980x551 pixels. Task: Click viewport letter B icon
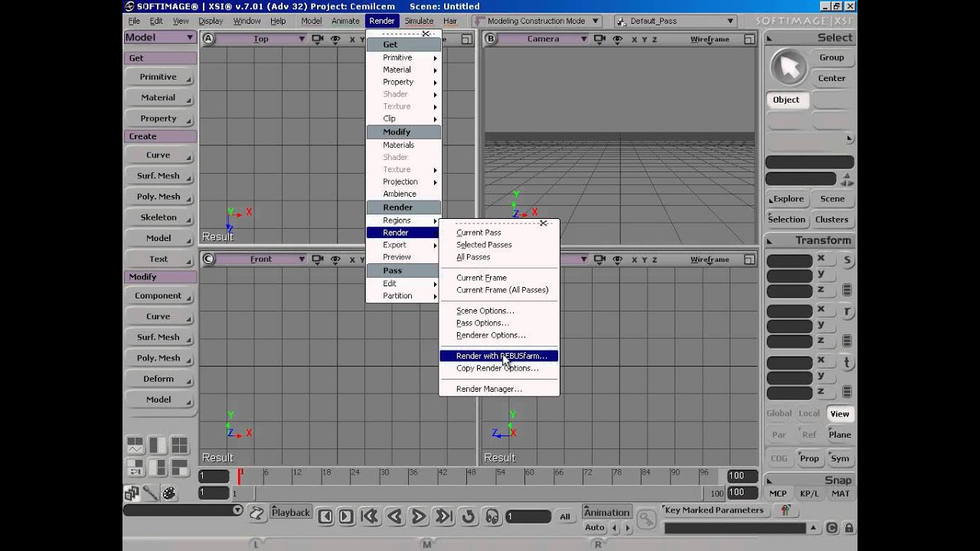coord(491,39)
